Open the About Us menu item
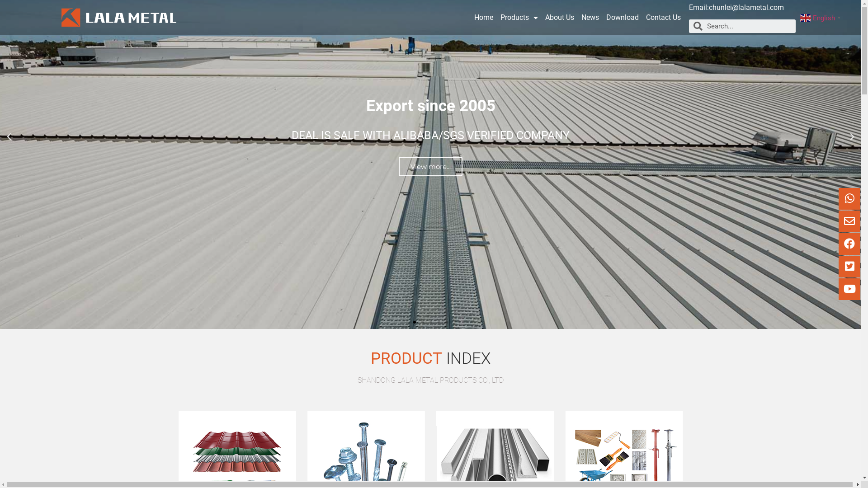Image resolution: width=868 pixels, height=488 pixels. pyautogui.click(x=559, y=18)
